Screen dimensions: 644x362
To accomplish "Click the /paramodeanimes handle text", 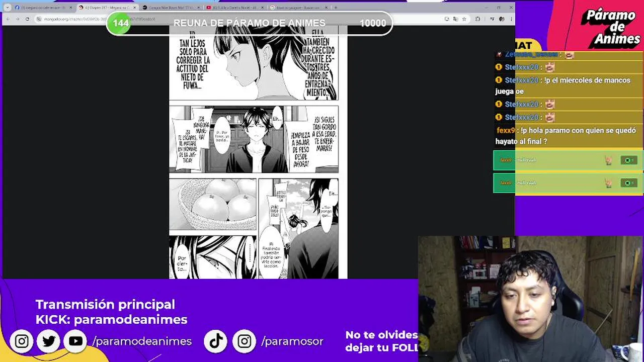I will 142,341.
